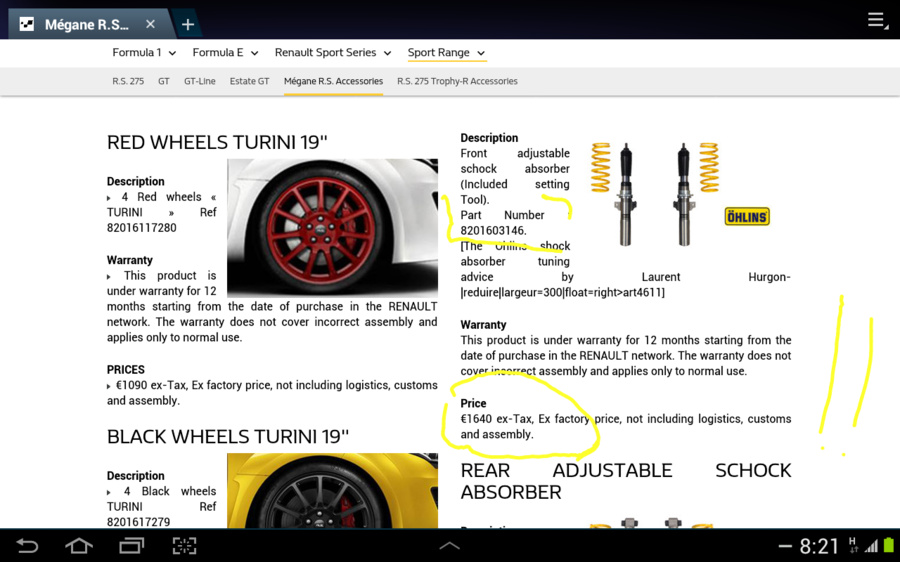900x562 pixels.
Task: Tap the black wheels ref 8201617279
Action: (x=138, y=522)
